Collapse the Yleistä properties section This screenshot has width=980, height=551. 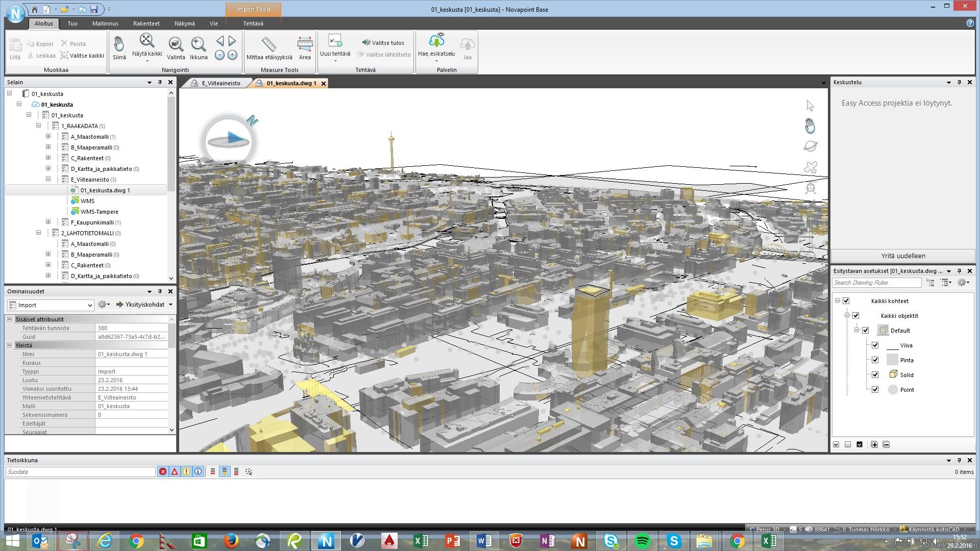[x=10, y=345]
